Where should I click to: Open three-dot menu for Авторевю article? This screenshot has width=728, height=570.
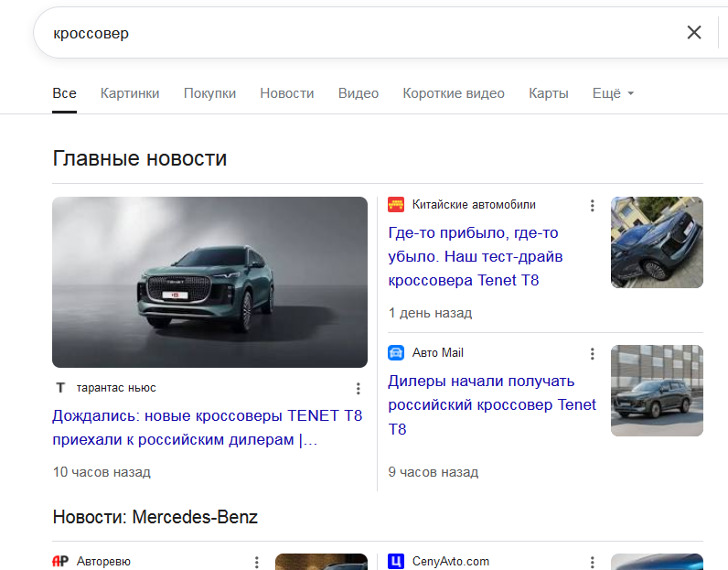(257, 562)
